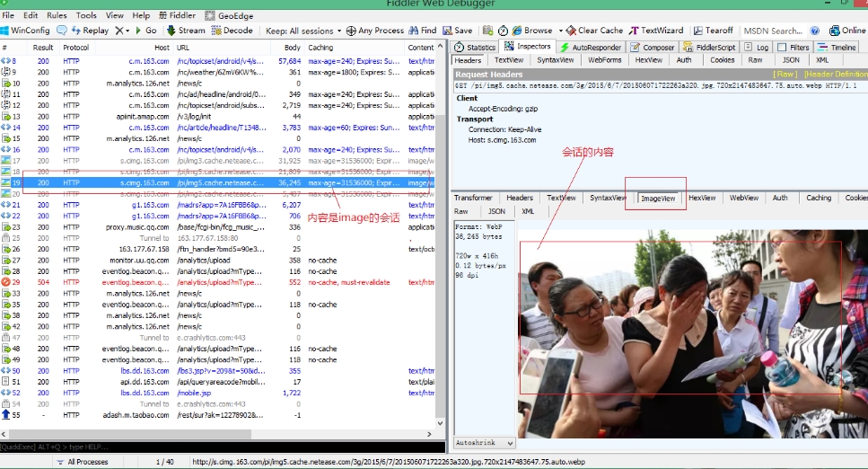Select session 29 with 504 result
The height and width of the screenshot is (469, 868).
135,282
